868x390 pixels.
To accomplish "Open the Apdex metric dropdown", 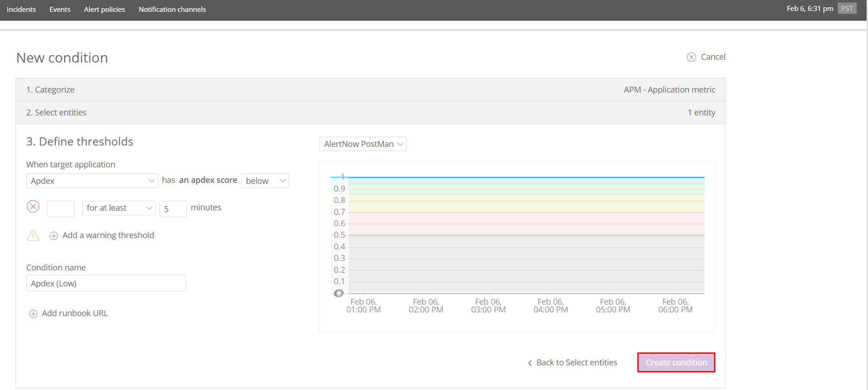I will coord(92,181).
